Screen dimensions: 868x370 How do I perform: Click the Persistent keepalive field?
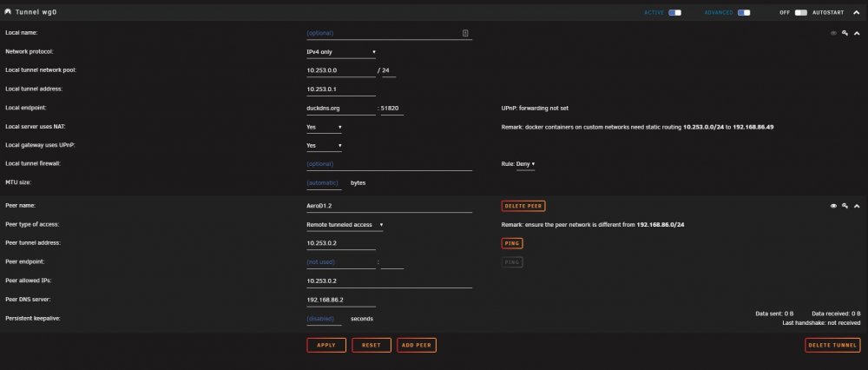(324, 319)
